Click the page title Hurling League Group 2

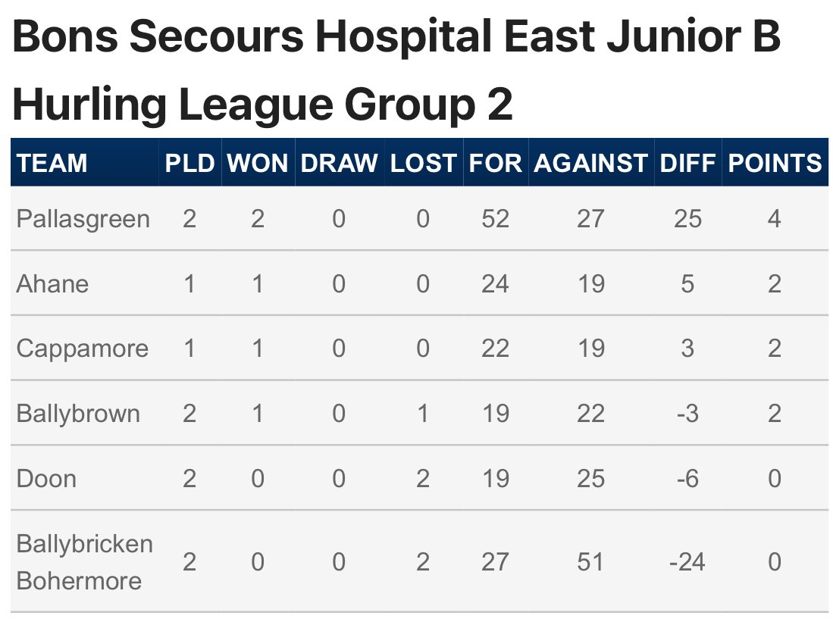(262, 104)
